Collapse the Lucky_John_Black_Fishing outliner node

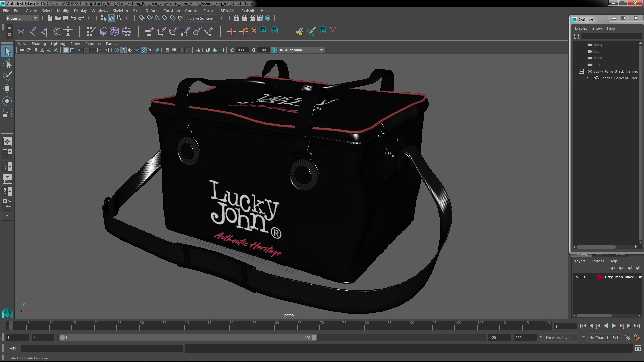pyautogui.click(x=581, y=71)
